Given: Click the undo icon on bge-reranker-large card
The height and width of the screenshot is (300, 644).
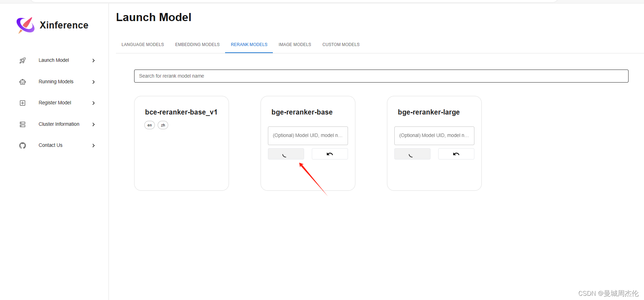Looking at the screenshot, I should point(456,154).
